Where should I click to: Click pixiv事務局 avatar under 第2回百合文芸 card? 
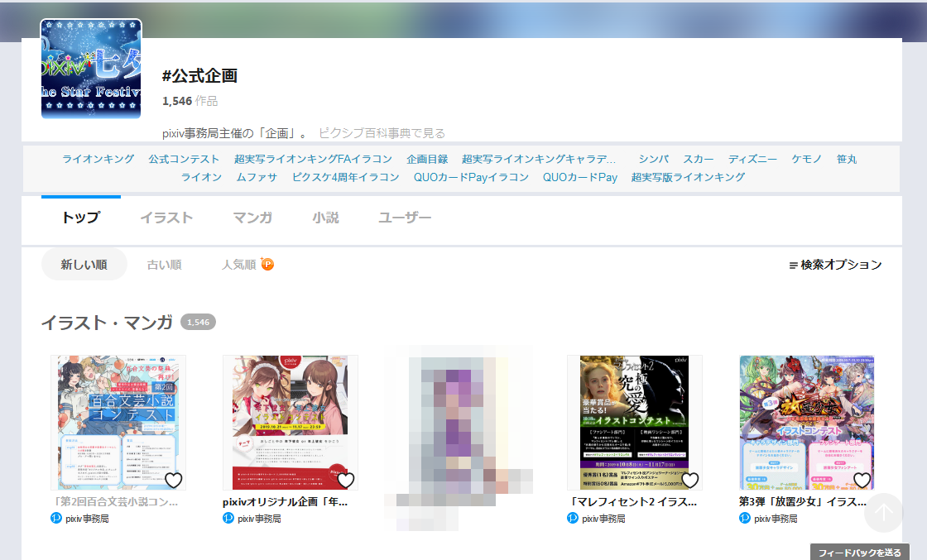[x=56, y=518]
